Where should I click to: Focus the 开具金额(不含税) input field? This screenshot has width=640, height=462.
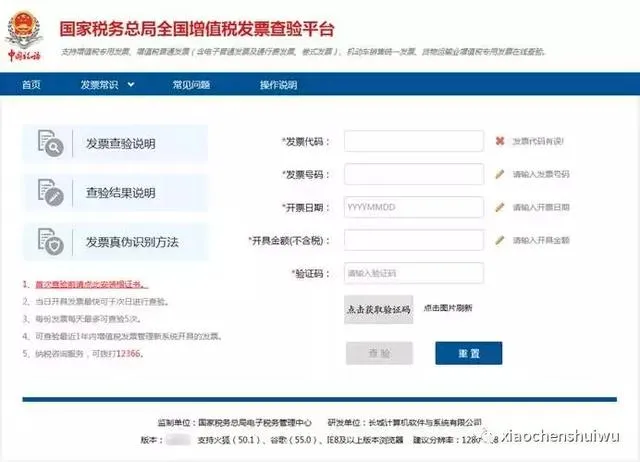[x=414, y=240]
